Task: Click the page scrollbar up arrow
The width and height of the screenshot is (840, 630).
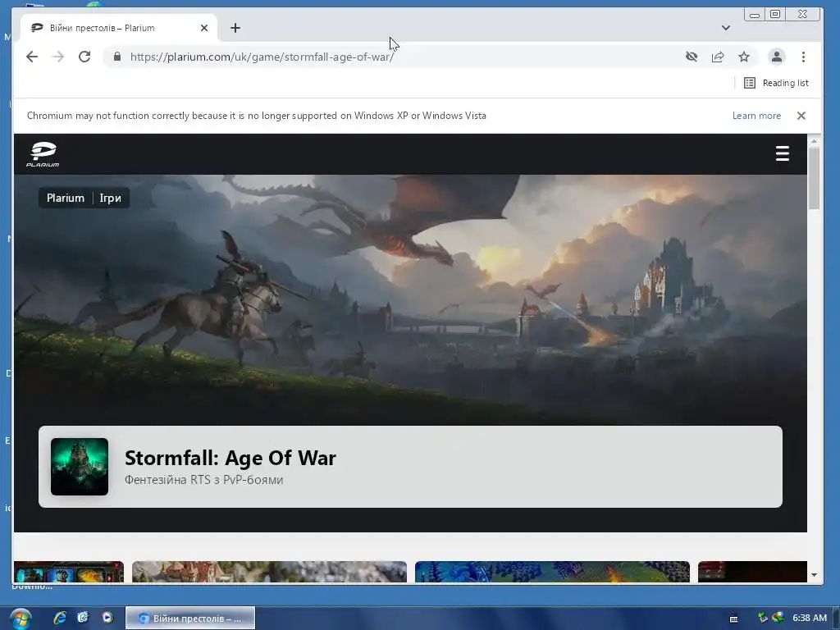Action: pos(815,141)
